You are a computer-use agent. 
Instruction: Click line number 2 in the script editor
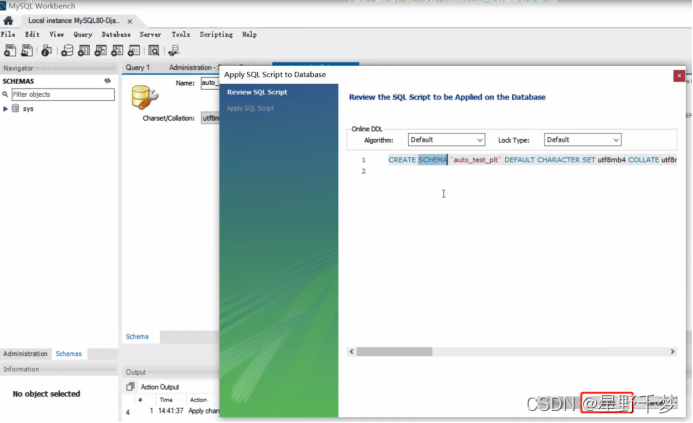(x=364, y=171)
